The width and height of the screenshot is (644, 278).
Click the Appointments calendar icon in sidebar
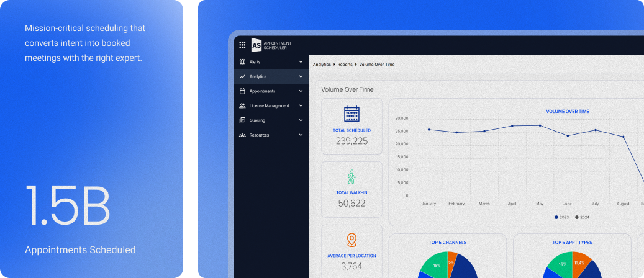click(242, 91)
